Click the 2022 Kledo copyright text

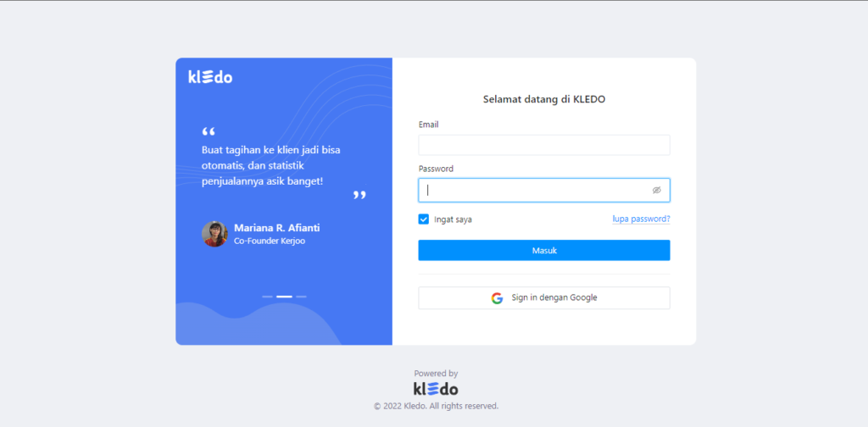[x=437, y=406]
